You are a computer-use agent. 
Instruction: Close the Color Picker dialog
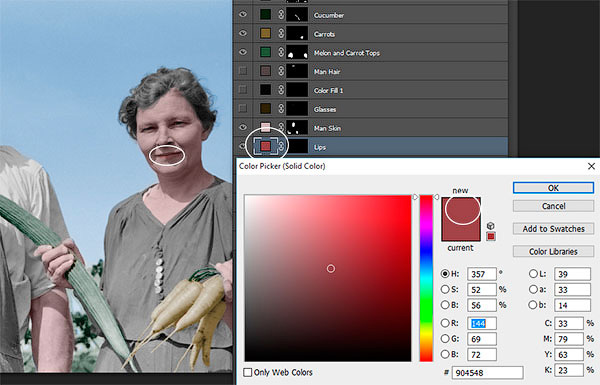(x=591, y=166)
